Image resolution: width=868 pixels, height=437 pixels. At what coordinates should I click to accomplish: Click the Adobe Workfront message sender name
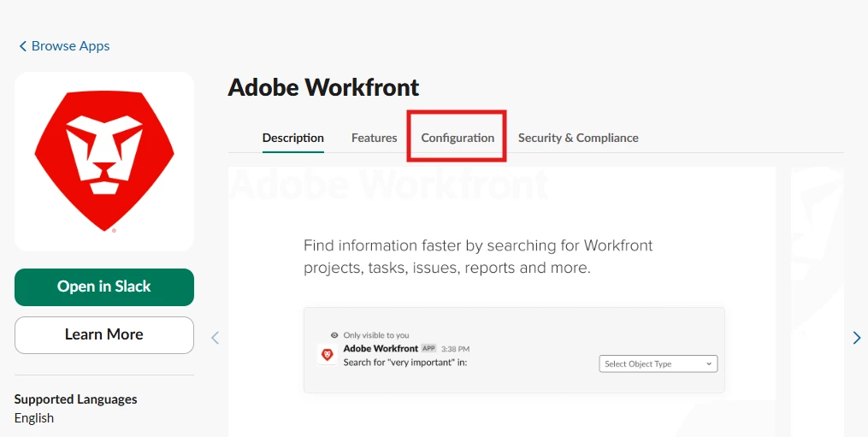381,348
